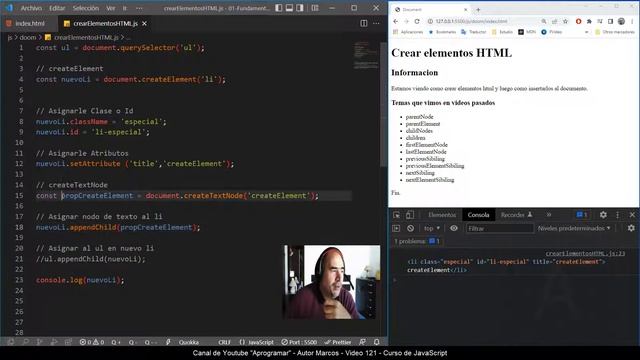This screenshot has width=640, height=360.
Task: Go forward in the Chrome browser
Action: point(406,21)
